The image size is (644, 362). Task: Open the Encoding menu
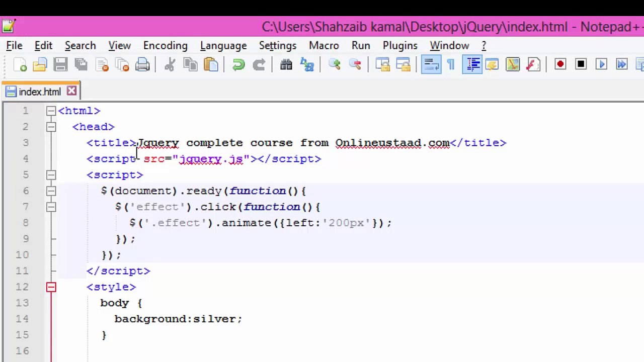coord(165,45)
